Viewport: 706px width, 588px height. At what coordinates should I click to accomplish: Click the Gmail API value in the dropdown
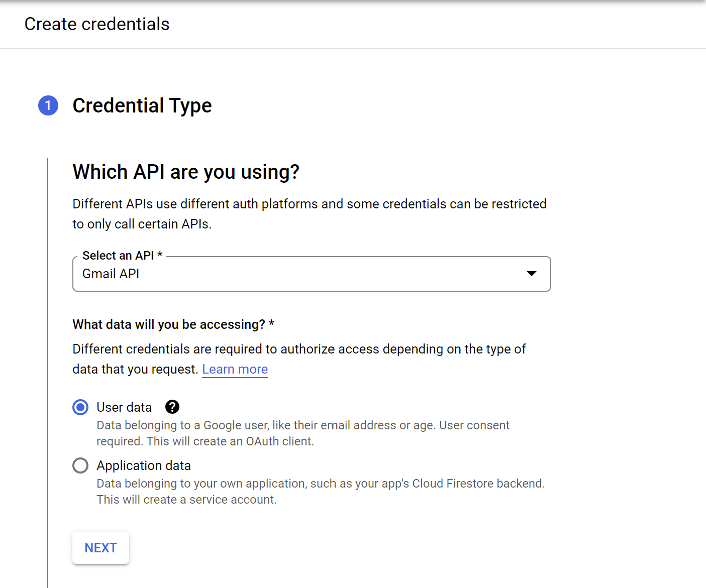point(111,274)
